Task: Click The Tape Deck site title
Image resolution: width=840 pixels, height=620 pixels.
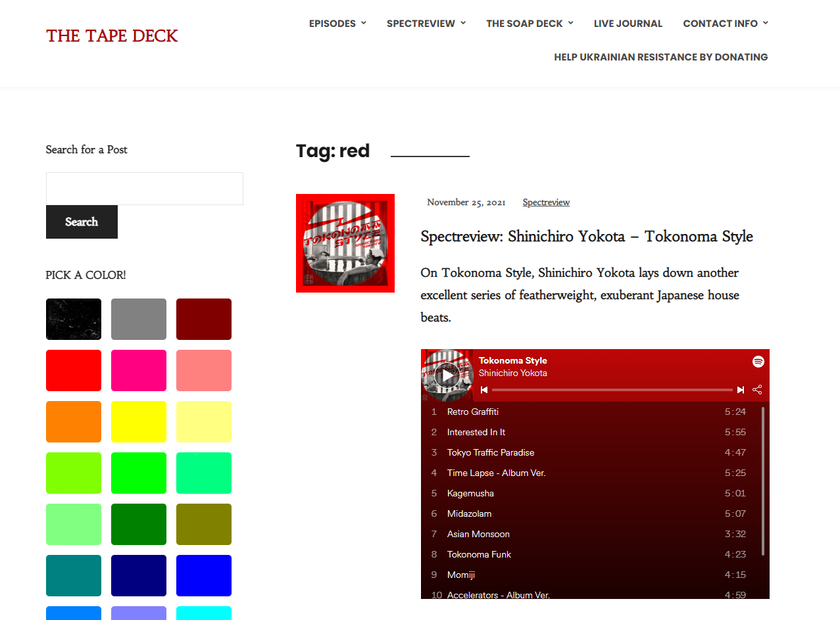Action: click(x=112, y=36)
